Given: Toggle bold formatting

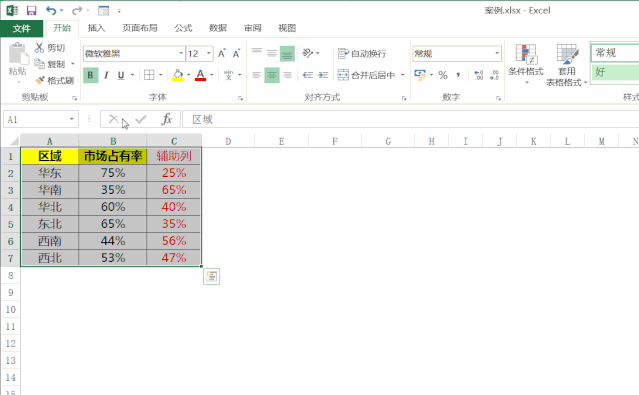Looking at the screenshot, I should coord(90,75).
